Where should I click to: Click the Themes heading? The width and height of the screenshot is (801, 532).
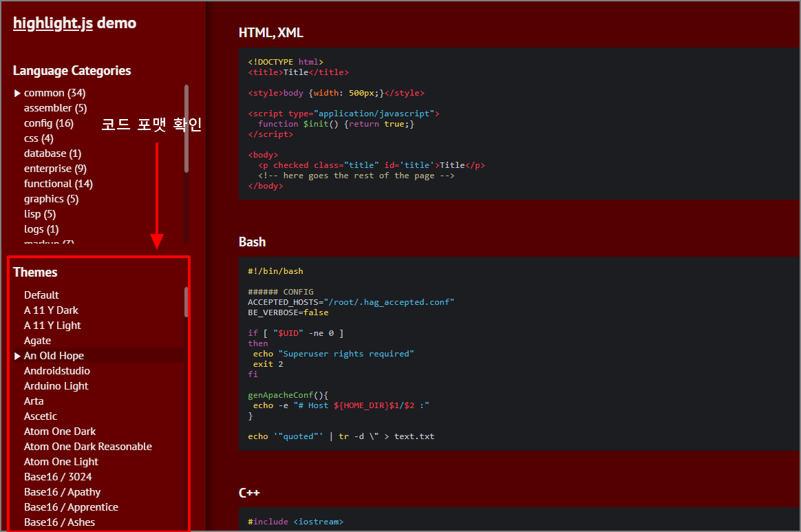pyautogui.click(x=35, y=273)
